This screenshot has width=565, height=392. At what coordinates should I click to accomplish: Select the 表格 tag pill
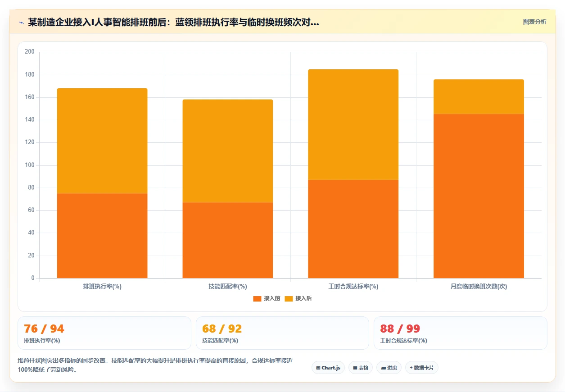[x=361, y=368]
